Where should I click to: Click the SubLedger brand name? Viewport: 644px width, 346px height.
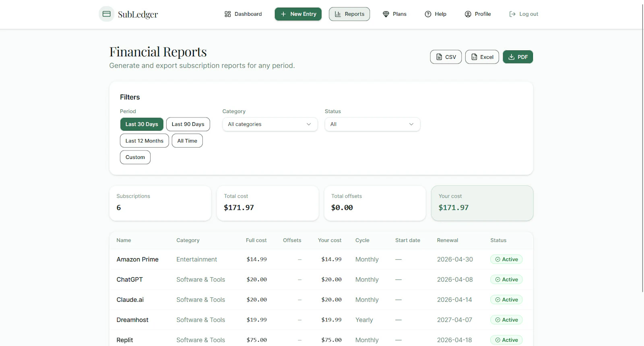[138, 14]
